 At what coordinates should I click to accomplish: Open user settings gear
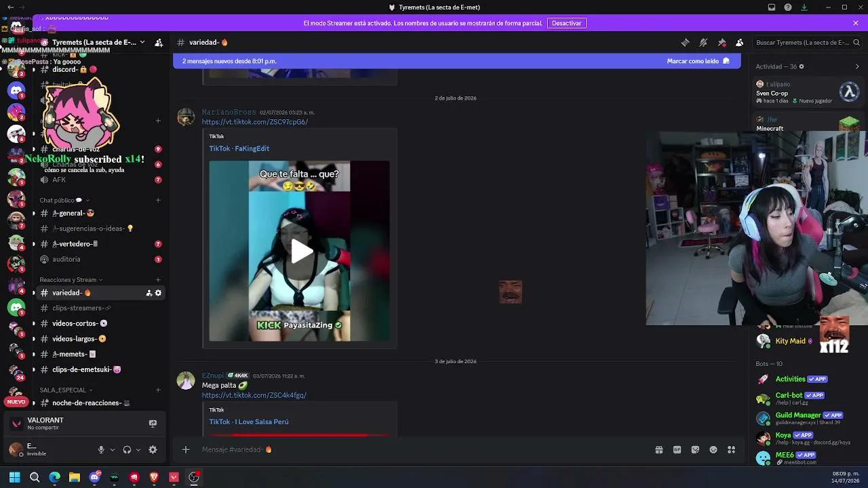click(x=153, y=449)
